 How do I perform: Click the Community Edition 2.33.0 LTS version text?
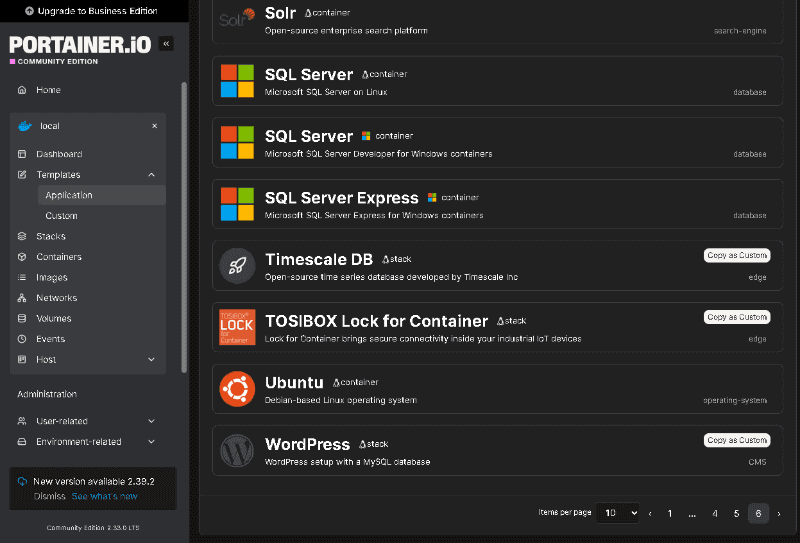93,528
